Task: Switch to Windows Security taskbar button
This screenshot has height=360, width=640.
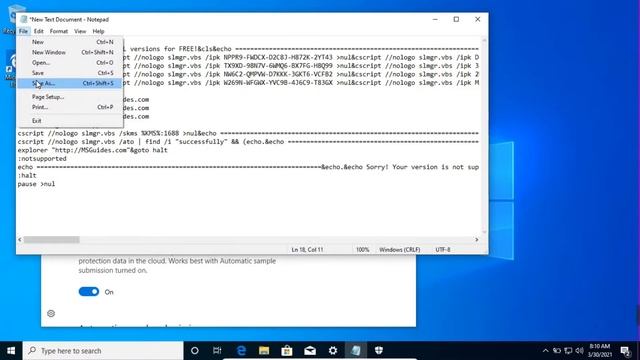Action: (379, 351)
